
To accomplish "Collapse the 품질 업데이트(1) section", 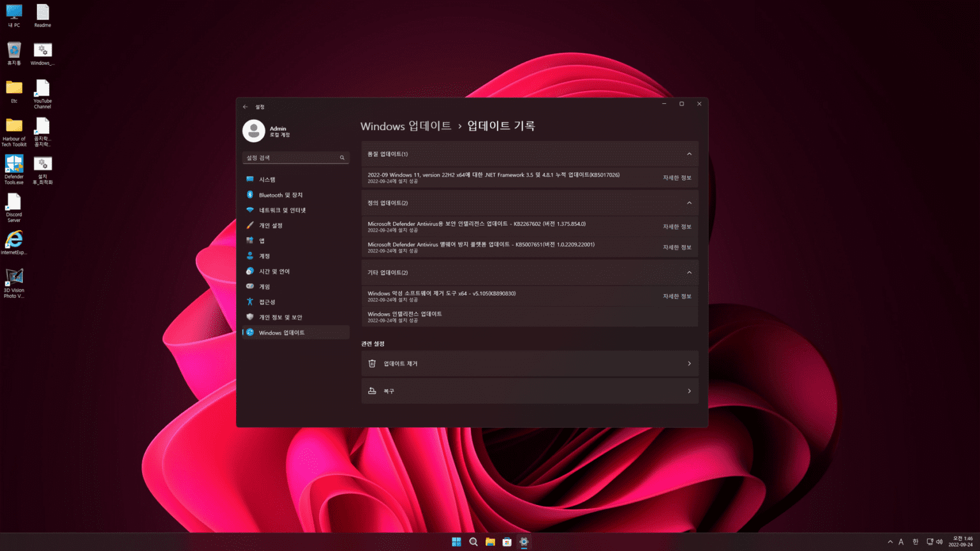I will click(689, 154).
